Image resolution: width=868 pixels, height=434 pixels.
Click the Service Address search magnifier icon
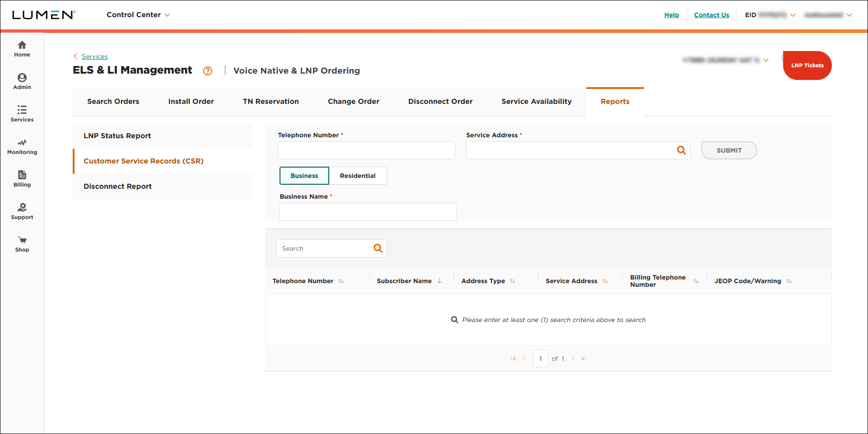[681, 150]
